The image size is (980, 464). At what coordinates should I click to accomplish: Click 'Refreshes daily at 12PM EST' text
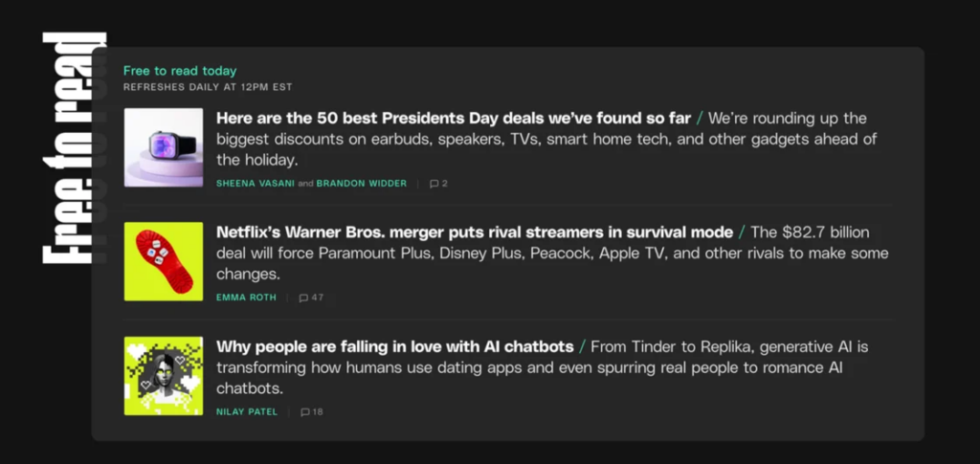pyautogui.click(x=207, y=87)
